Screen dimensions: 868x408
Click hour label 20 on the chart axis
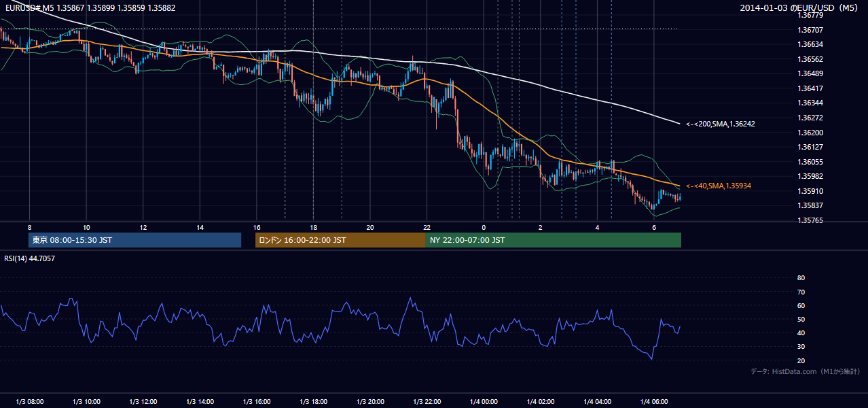point(369,227)
